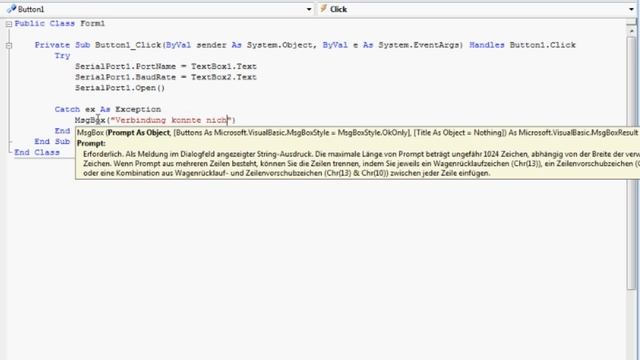Open the Click method name dropdown
640x360 pixels.
coord(631,9)
